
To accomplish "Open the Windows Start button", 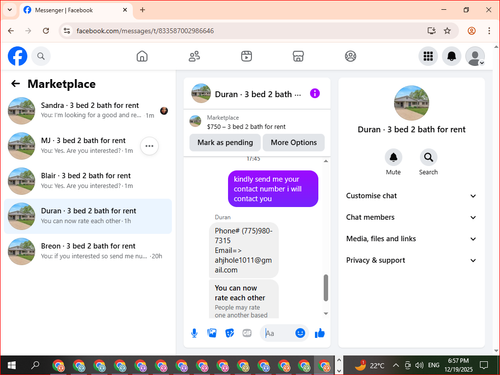I will pos(11,365).
